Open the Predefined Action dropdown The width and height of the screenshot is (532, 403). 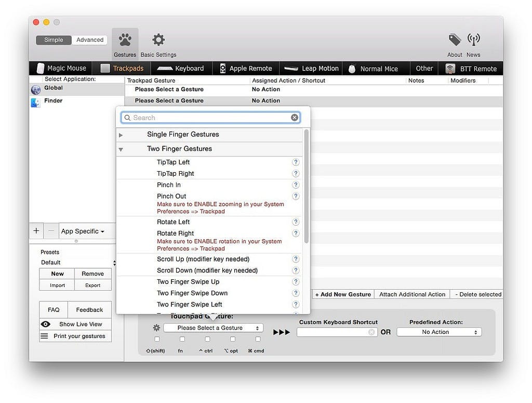coord(439,332)
